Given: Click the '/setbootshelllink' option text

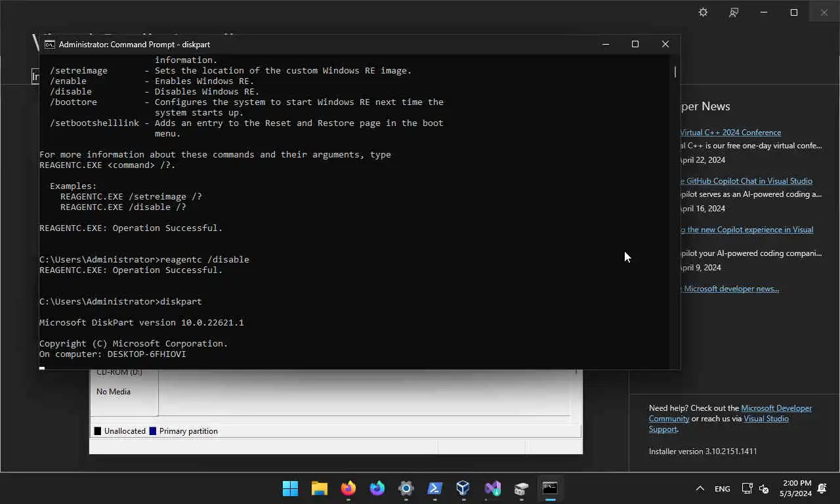Looking at the screenshot, I should (x=94, y=123).
